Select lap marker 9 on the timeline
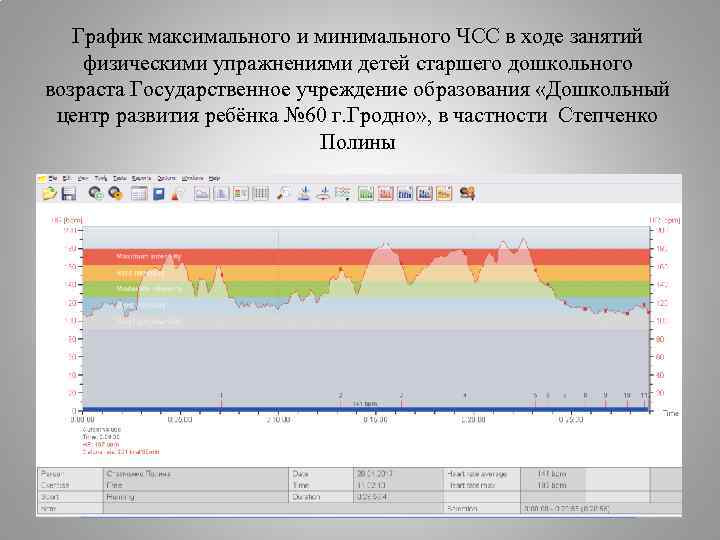This screenshot has height=540, width=720. point(605,396)
